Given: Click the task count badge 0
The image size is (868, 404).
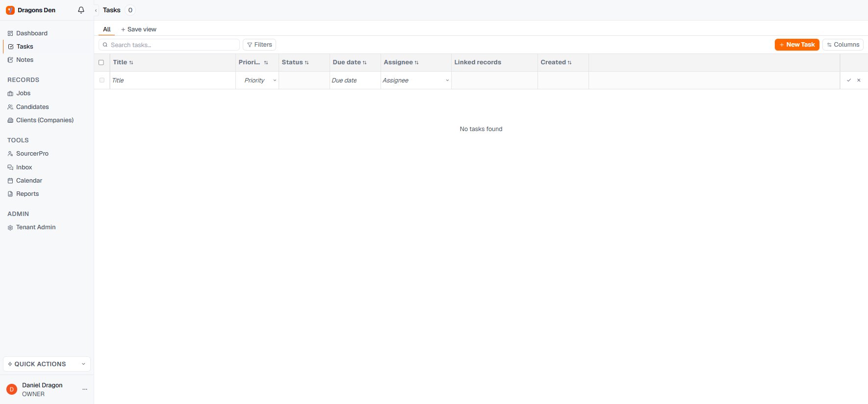Looking at the screenshot, I should [130, 10].
